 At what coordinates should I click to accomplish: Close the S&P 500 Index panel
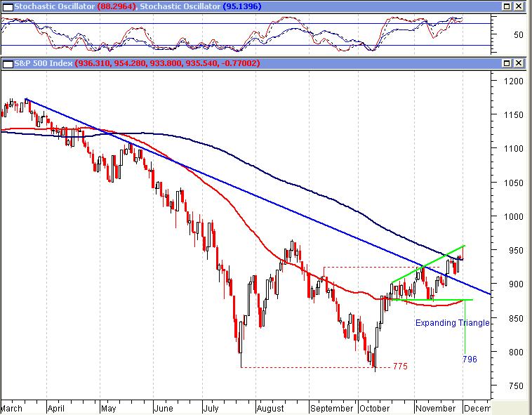[x=518, y=63]
